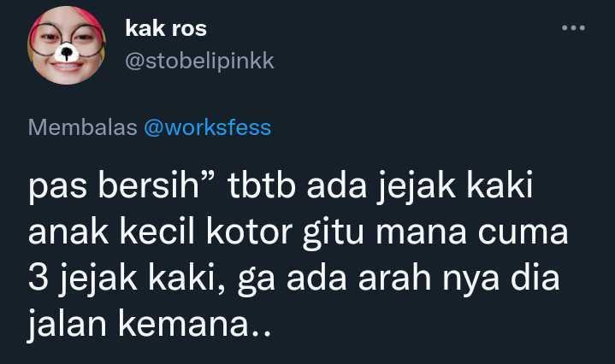The width and height of the screenshot is (615, 364).
Task: Click the tweet line starting 'pas bersih'
Action: [x=281, y=187]
